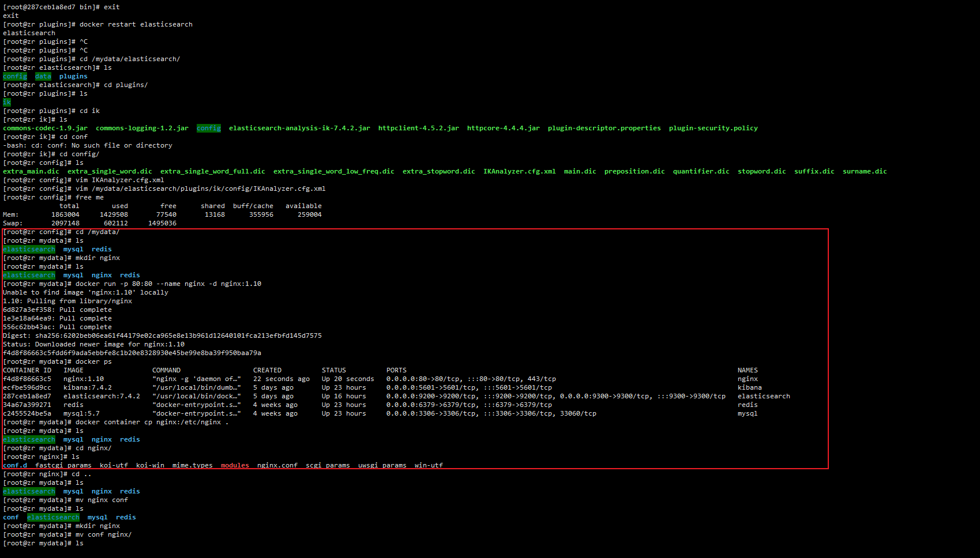Select plugin-descriptor.properties file name
The image size is (980, 558).
click(604, 128)
